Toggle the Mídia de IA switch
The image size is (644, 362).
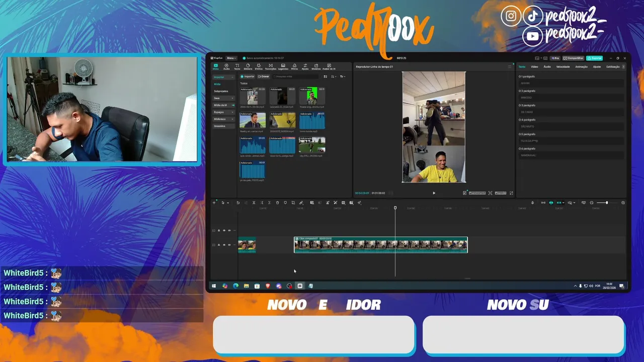[x=233, y=105]
